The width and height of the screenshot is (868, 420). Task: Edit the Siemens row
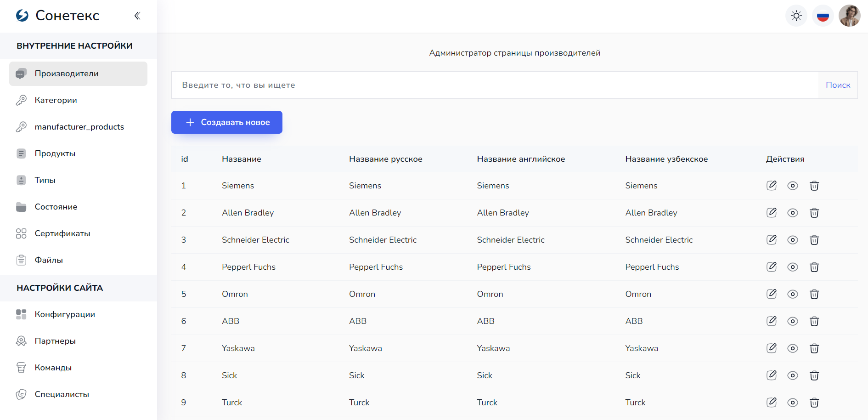coord(772,185)
